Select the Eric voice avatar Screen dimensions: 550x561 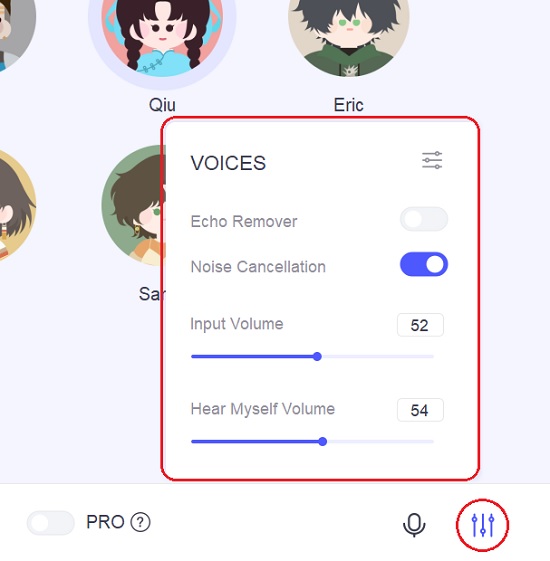[x=349, y=34]
